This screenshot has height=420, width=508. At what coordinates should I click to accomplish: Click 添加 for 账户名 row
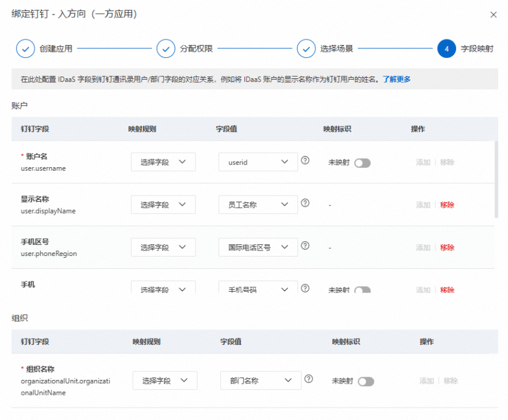tap(423, 162)
